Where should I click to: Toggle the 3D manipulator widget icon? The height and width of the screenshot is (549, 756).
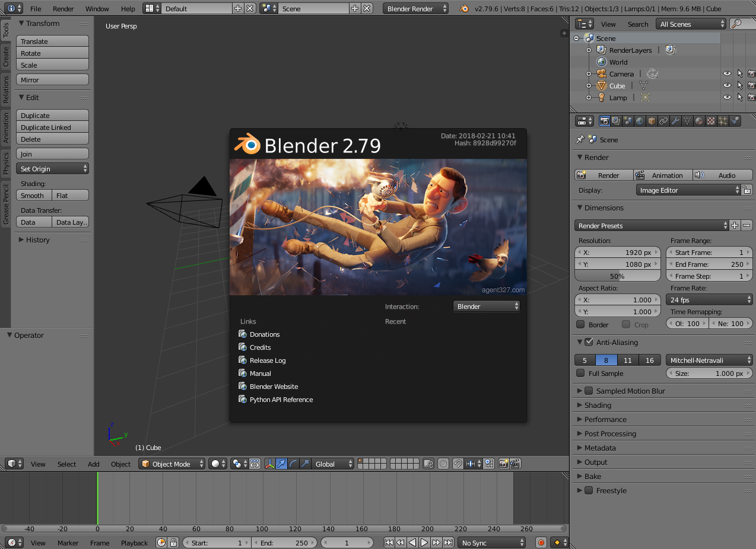pos(270,464)
